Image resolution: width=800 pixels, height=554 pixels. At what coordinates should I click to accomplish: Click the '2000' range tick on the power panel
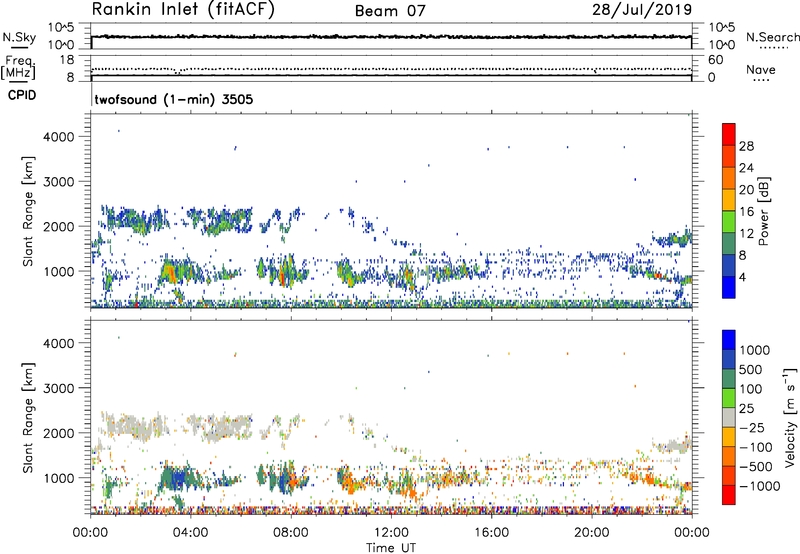point(58,226)
